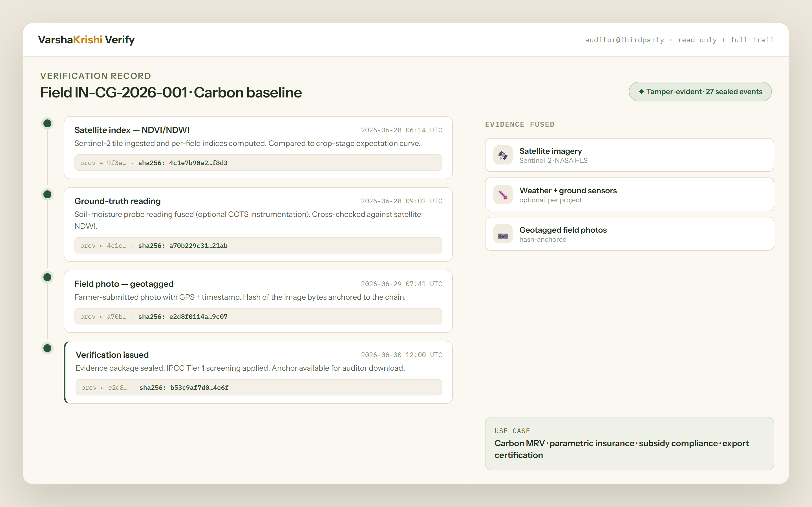Click the thermometer icon for ground sensors

click(503, 194)
